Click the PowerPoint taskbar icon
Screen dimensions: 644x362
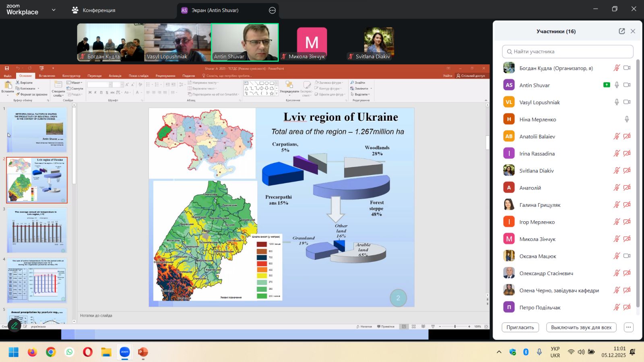(x=143, y=352)
